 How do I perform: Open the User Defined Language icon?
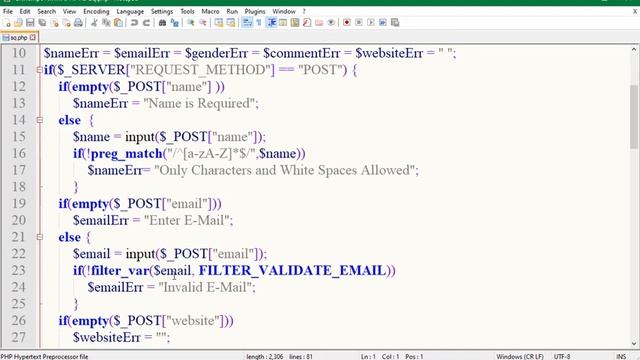click(283, 23)
